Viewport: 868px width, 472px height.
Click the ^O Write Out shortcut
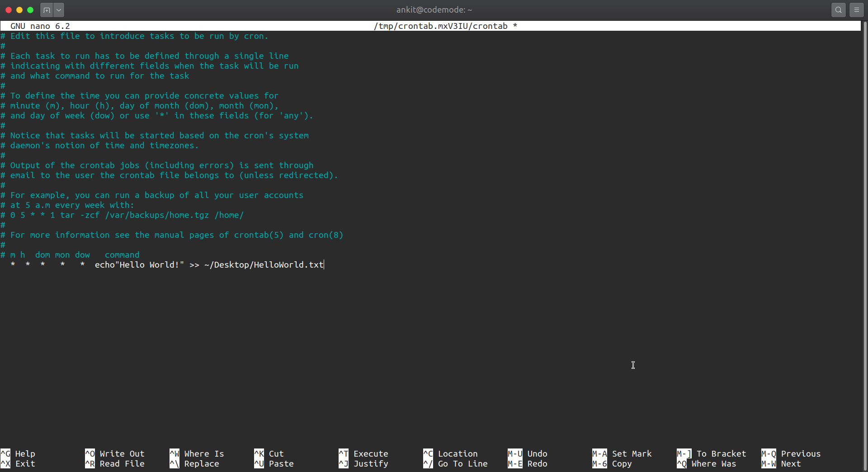(x=115, y=453)
